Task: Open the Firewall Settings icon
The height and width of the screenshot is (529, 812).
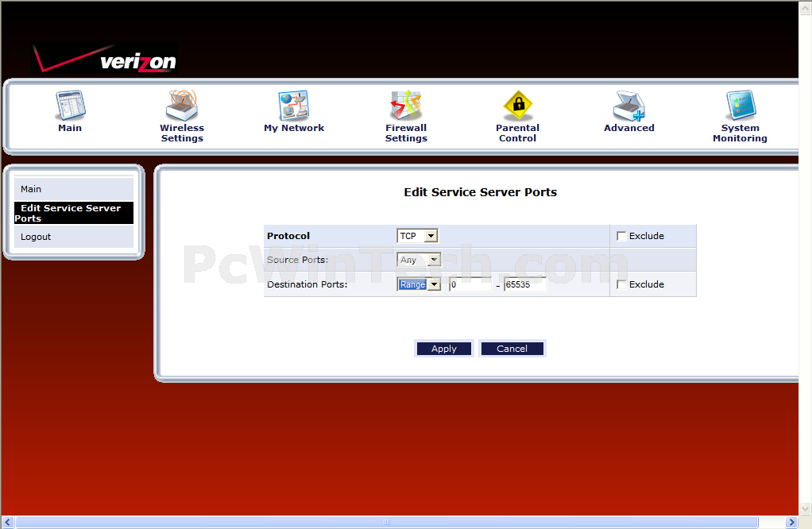Action: 406,105
